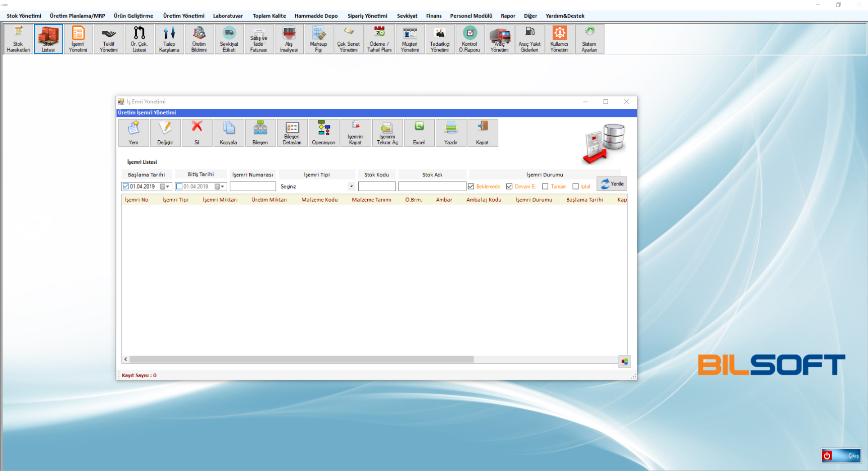Open Stok Yönetimi menu
Viewport: 868px width, 471px height.
tap(24, 16)
